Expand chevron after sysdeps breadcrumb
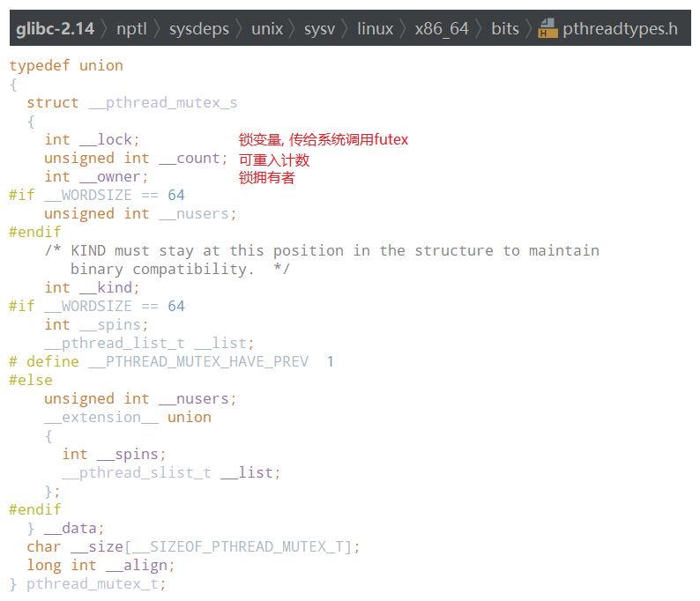This screenshot has width=700, height=601. click(239, 28)
